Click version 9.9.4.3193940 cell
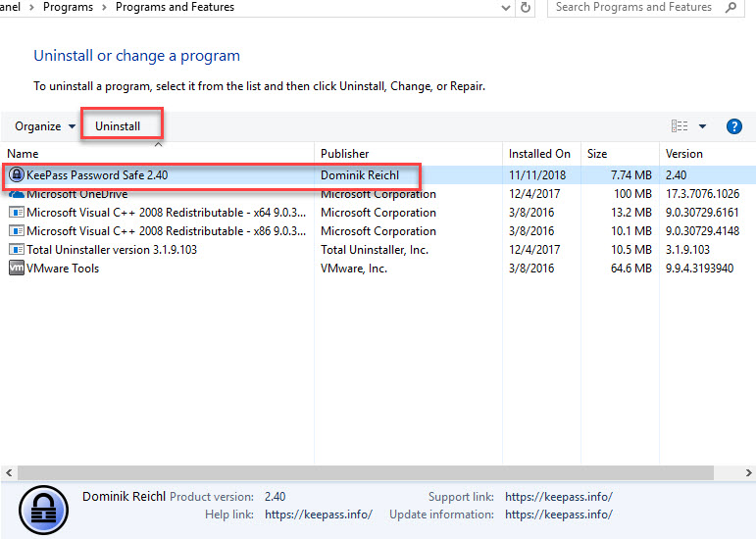The image size is (756, 539). click(699, 269)
